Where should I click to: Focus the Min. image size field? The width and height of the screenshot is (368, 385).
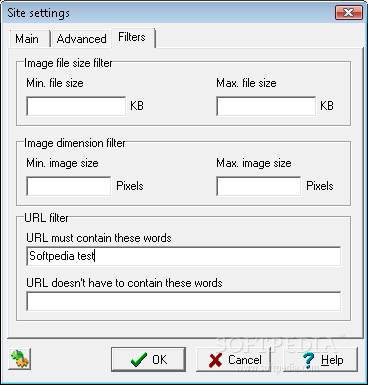coord(69,186)
